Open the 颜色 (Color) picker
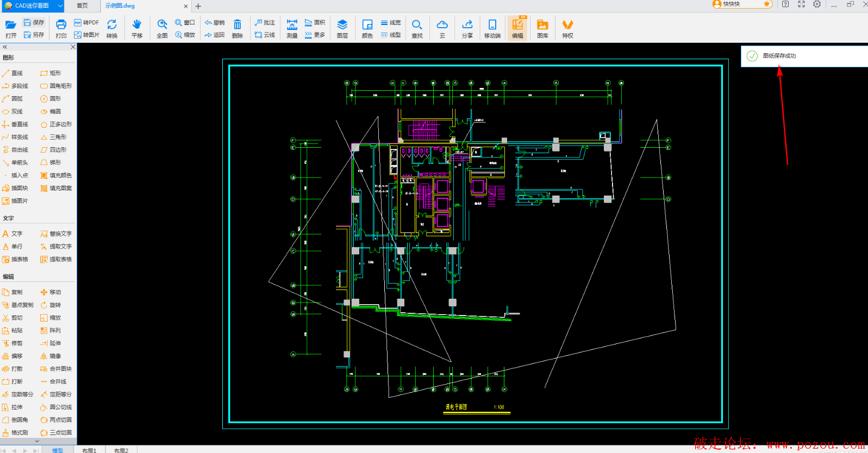This screenshot has height=453, width=868. 367,28
